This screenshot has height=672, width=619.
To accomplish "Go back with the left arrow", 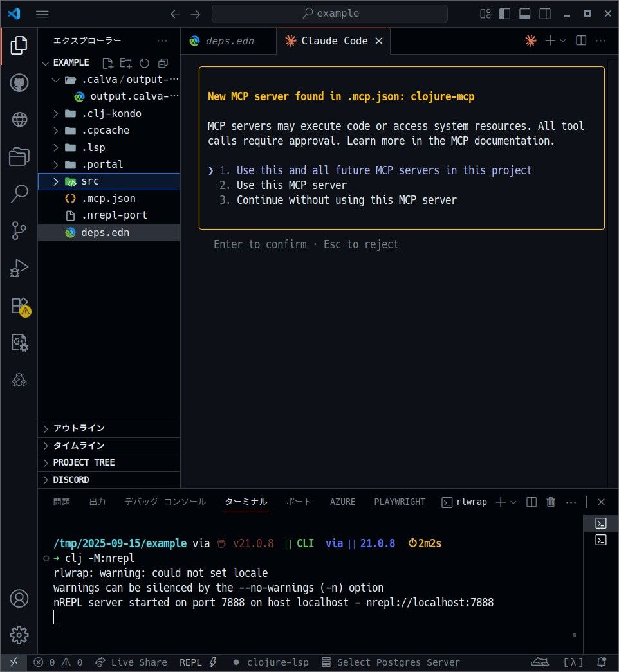I will (x=175, y=14).
